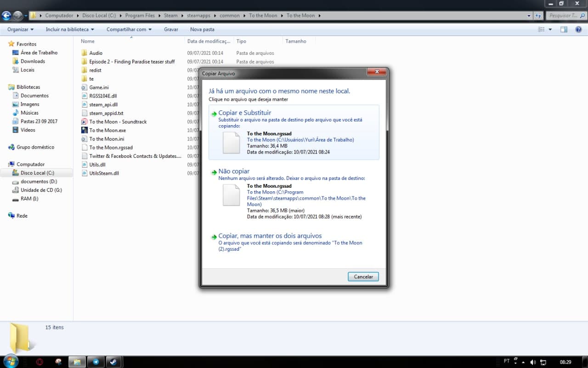The width and height of the screenshot is (588, 368).
Task: Click steamapps in the address breadcrumb
Action: [x=198, y=16]
